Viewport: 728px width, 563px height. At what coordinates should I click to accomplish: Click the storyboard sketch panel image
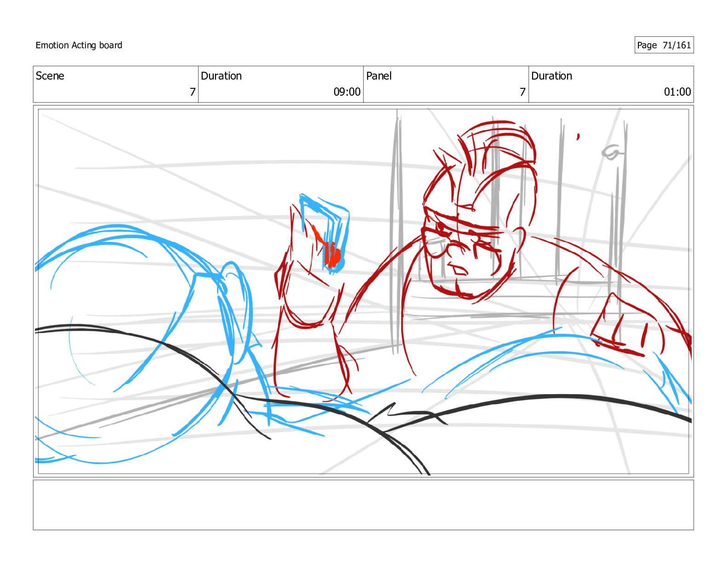[363, 291]
